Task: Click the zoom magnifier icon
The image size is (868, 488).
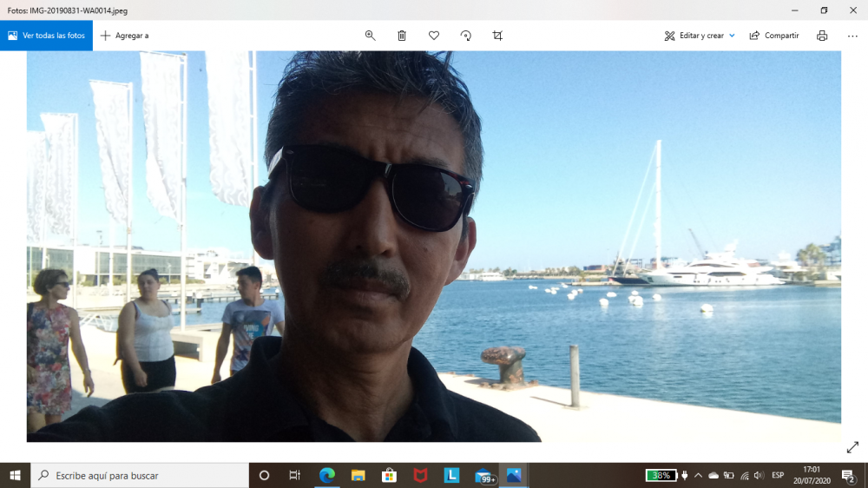Action: click(x=371, y=36)
